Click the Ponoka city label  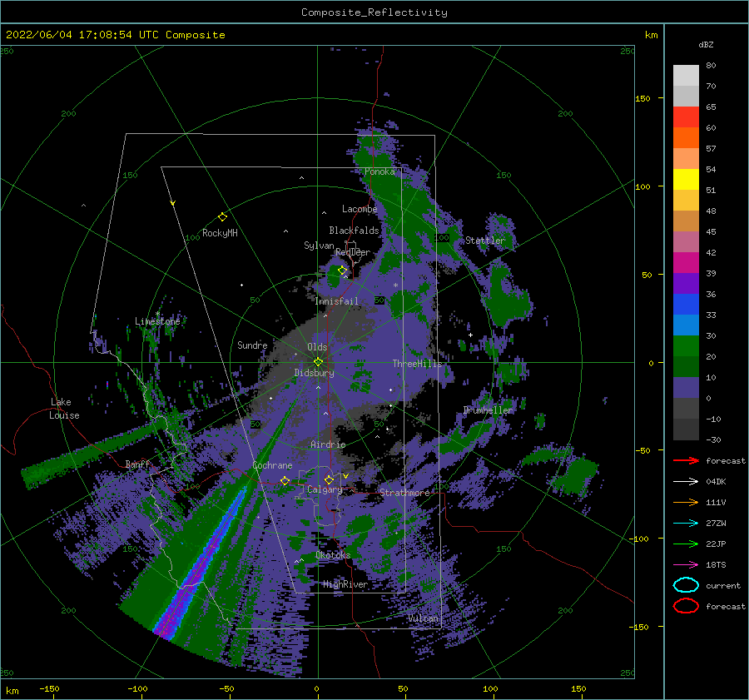coord(379,171)
